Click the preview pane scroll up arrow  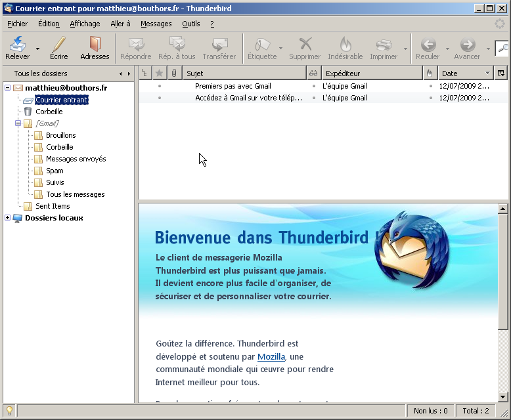point(502,209)
